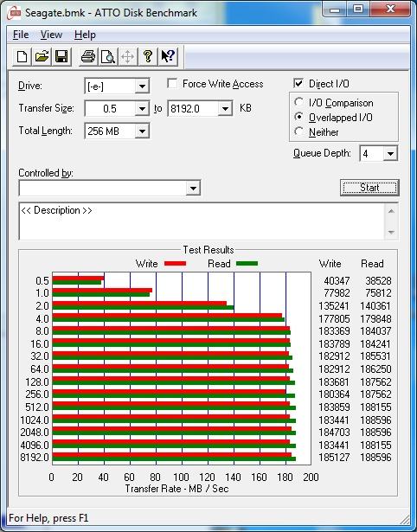Open the Queue Depth dropdown

click(x=390, y=154)
